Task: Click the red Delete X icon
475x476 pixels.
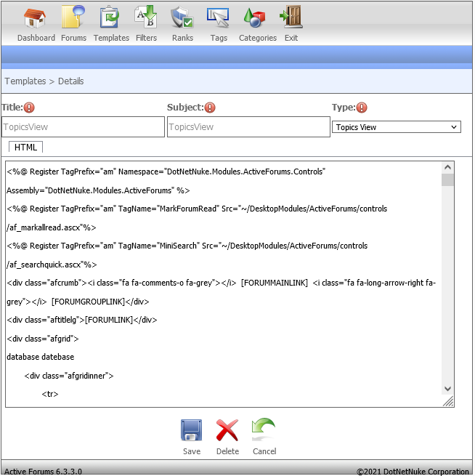Action: tap(227, 431)
